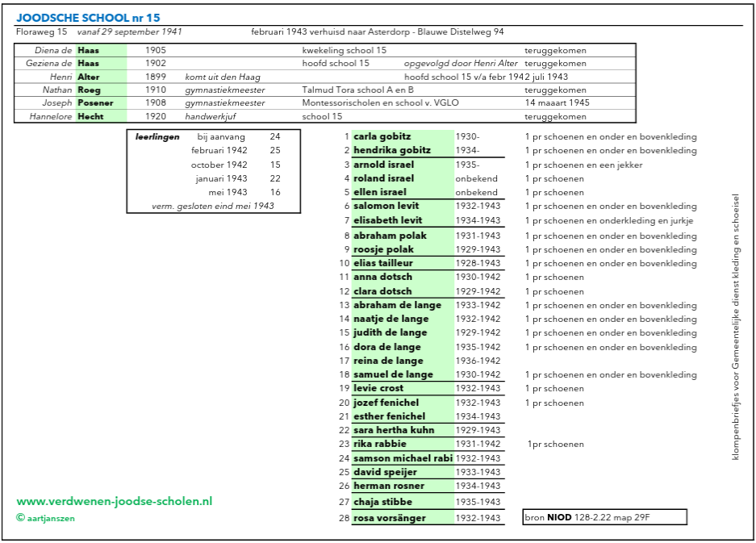
Task: Click the bron NIOD source box
Action: coord(604,517)
